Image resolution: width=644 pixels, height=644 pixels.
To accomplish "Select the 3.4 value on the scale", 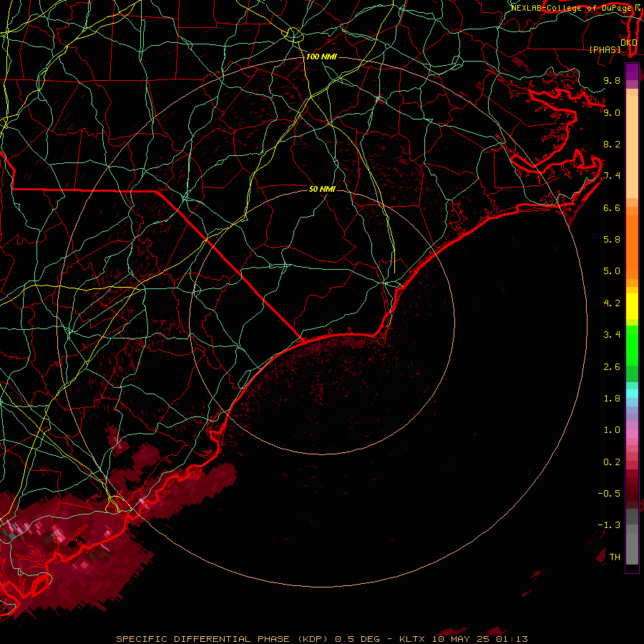I will [x=612, y=335].
